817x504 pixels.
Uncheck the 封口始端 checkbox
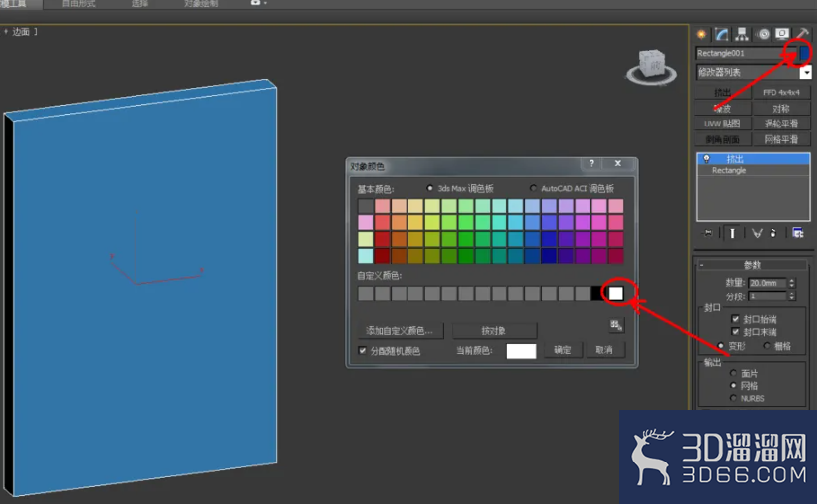coord(735,319)
